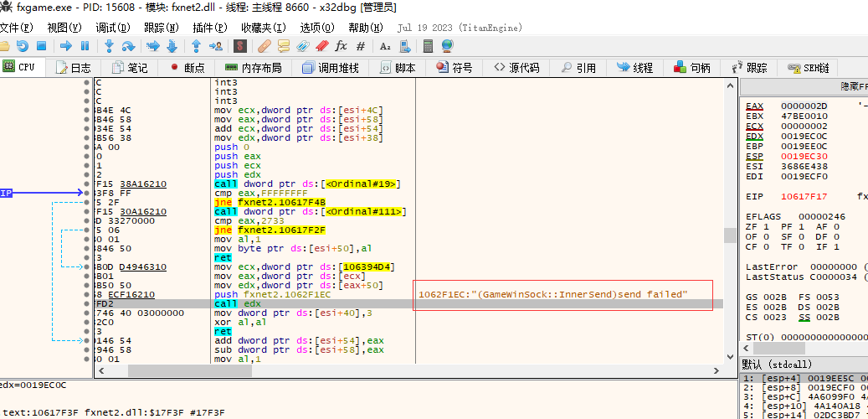The height and width of the screenshot is (419, 868).
Task: Click the send failed string comment
Action: click(553, 294)
